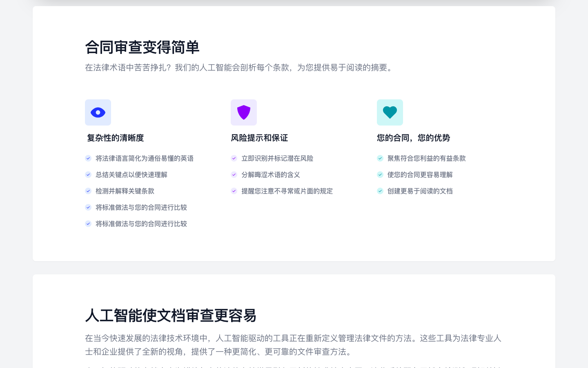This screenshot has height=368, width=588.
Task: Select the 您的合同，您的优势 heading
Action: (413, 138)
